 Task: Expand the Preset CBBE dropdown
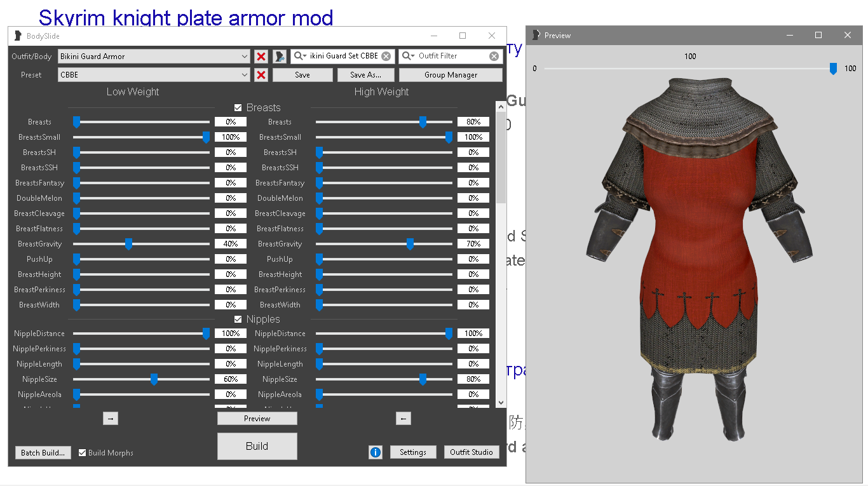pyautogui.click(x=245, y=75)
